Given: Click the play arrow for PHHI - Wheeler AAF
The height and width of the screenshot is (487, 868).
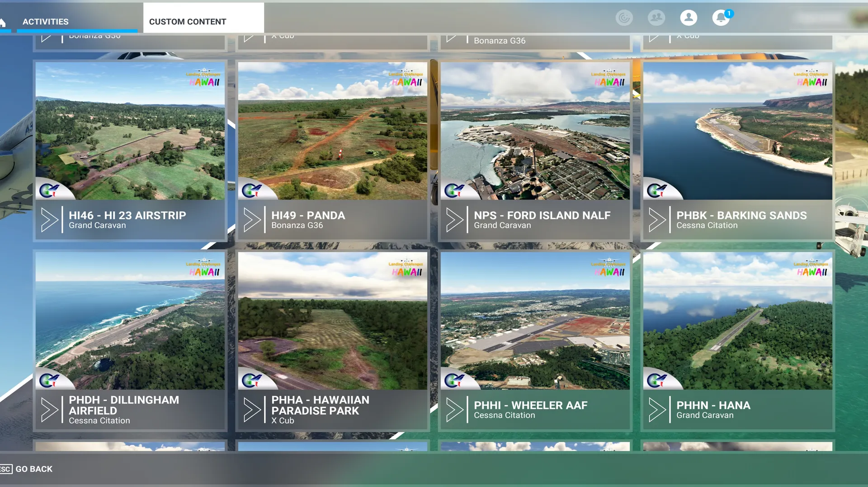Looking at the screenshot, I should pyautogui.click(x=454, y=410).
